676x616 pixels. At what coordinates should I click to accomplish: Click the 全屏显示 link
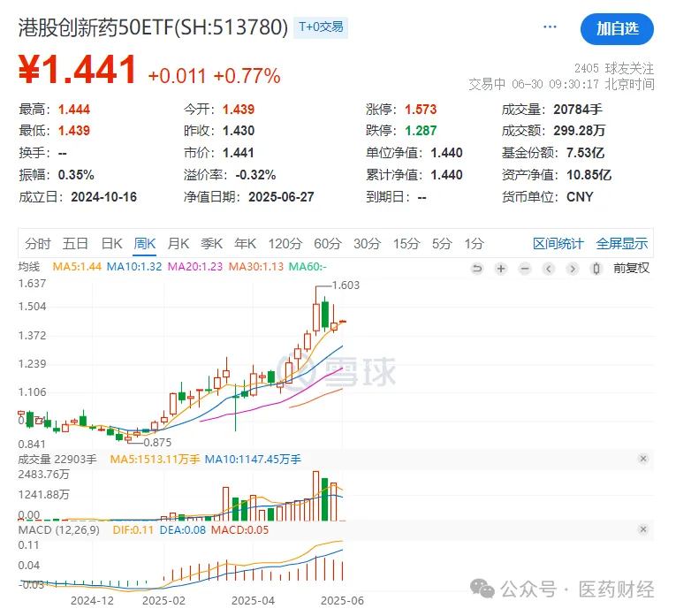(x=621, y=243)
